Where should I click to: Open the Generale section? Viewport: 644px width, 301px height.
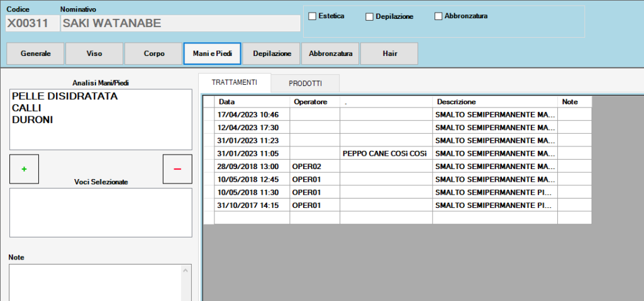[35, 53]
